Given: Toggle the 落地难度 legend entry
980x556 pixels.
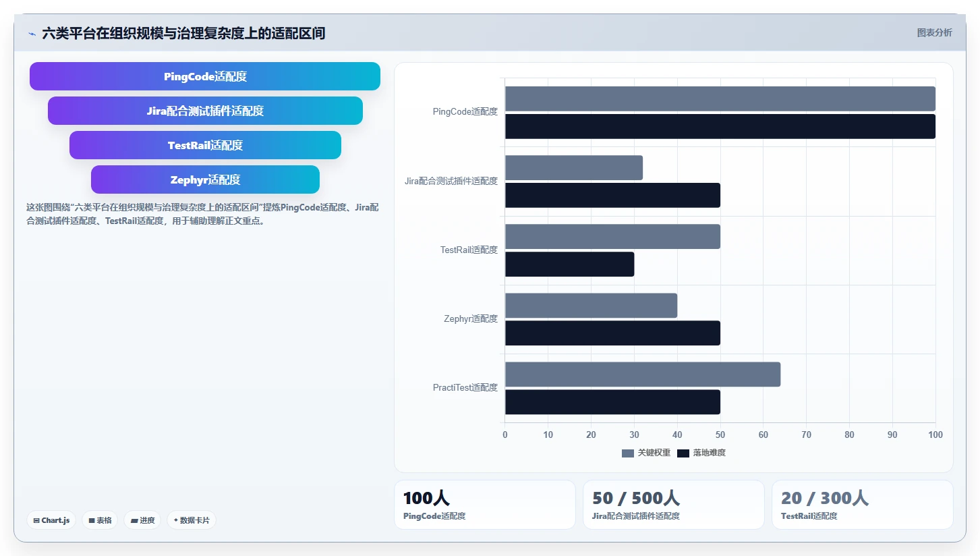Looking at the screenshot, I should click(x=701, y=453).
